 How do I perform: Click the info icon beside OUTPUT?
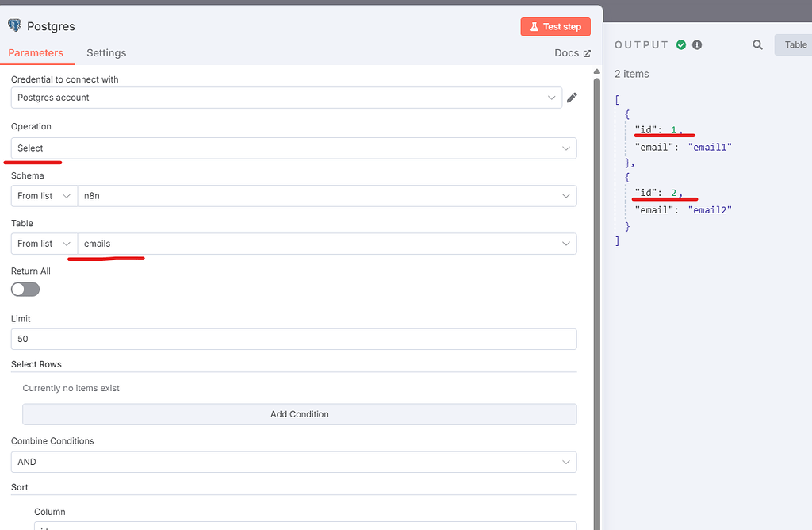(x=696, y=44)
